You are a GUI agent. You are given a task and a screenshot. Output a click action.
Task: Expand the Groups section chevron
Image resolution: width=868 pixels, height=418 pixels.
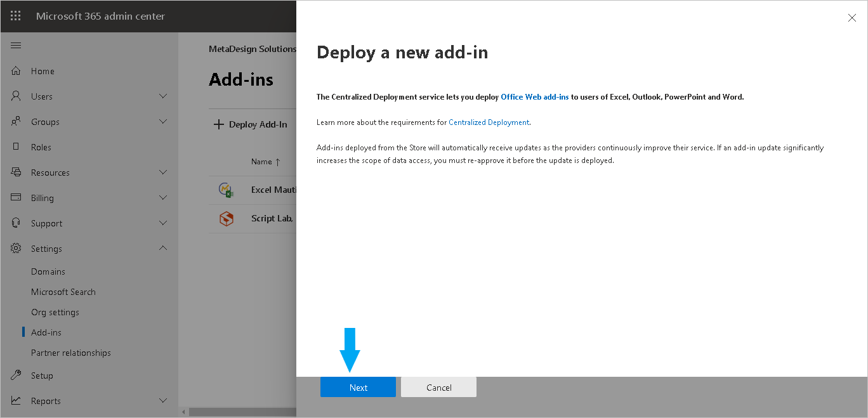tap(163, 122)
